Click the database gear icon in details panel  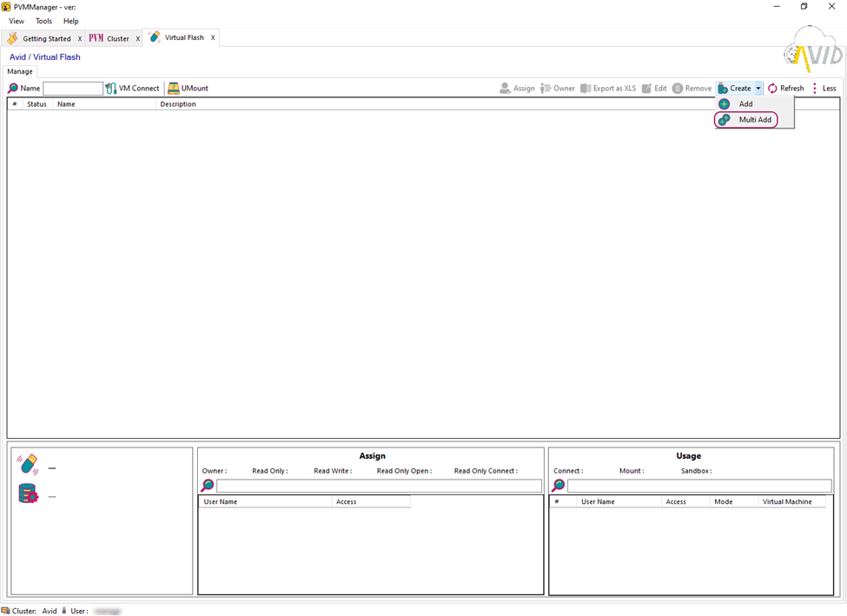pyautogui.click(x=28, y=493)
